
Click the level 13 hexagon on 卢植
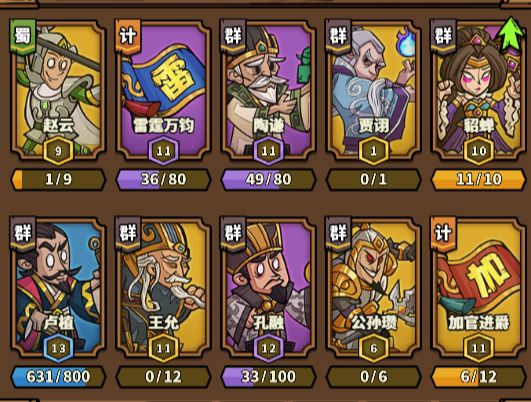(58, 348)
